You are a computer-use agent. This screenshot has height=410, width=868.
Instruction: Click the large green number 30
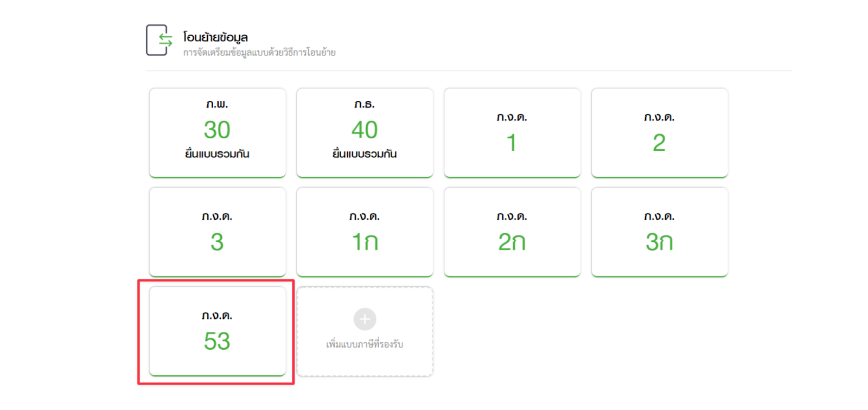[217, 130]
